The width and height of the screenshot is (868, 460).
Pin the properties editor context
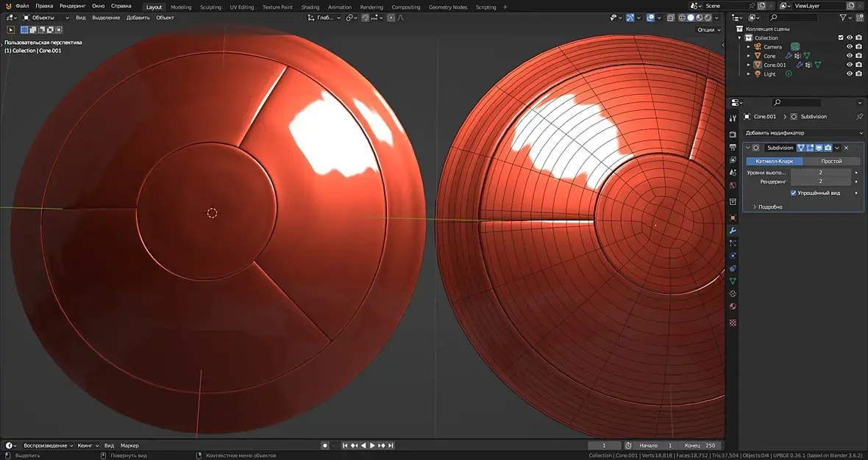click(x=859, y=117)
